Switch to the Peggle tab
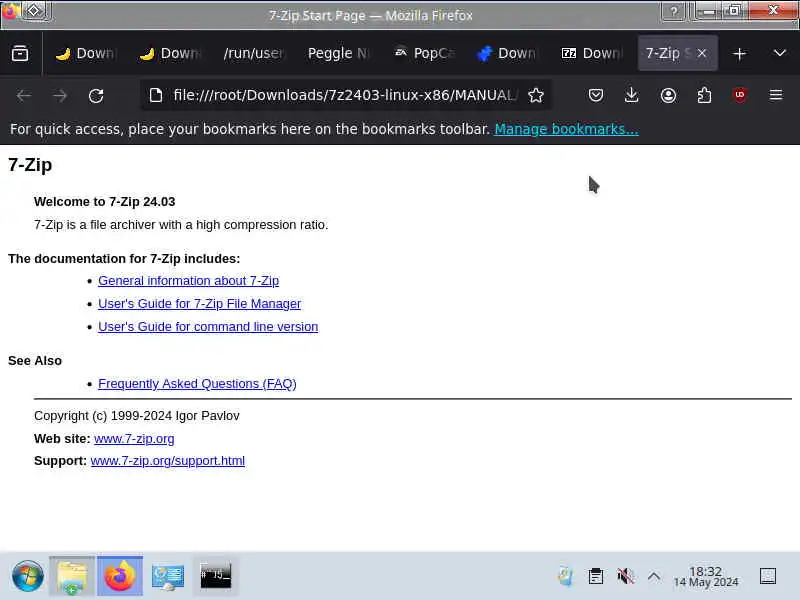 click(x=338, y=53)
